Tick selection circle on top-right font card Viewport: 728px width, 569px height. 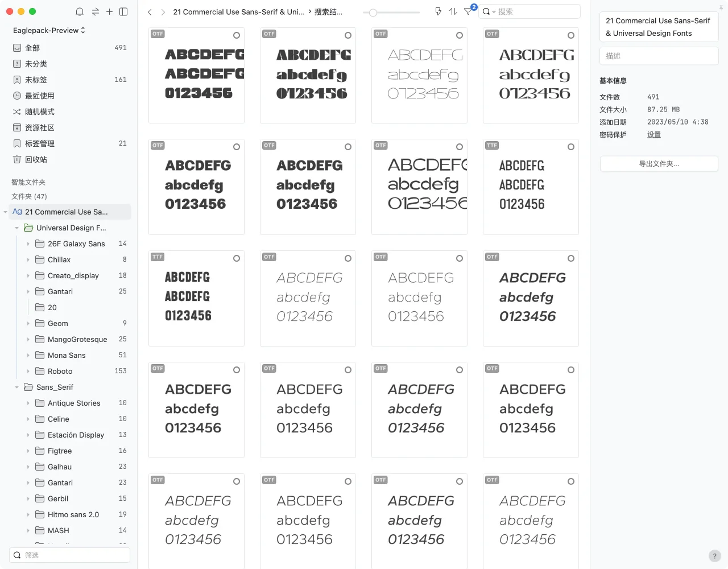pyautogui.click(x=571, y=35)
